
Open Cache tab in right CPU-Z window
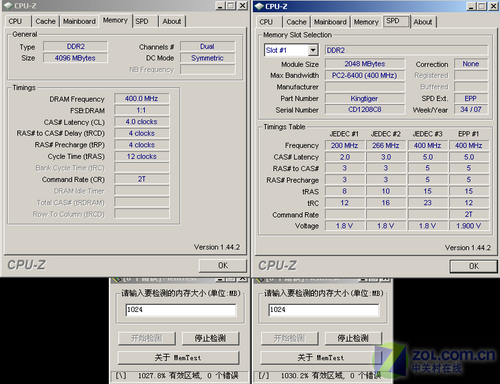coord(296,22)
